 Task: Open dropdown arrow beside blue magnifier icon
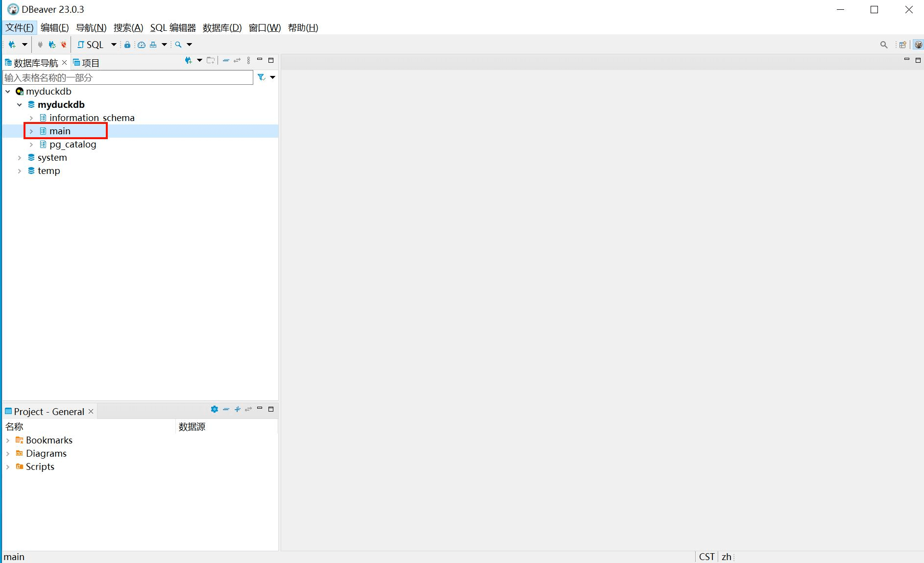coord(190,45)
